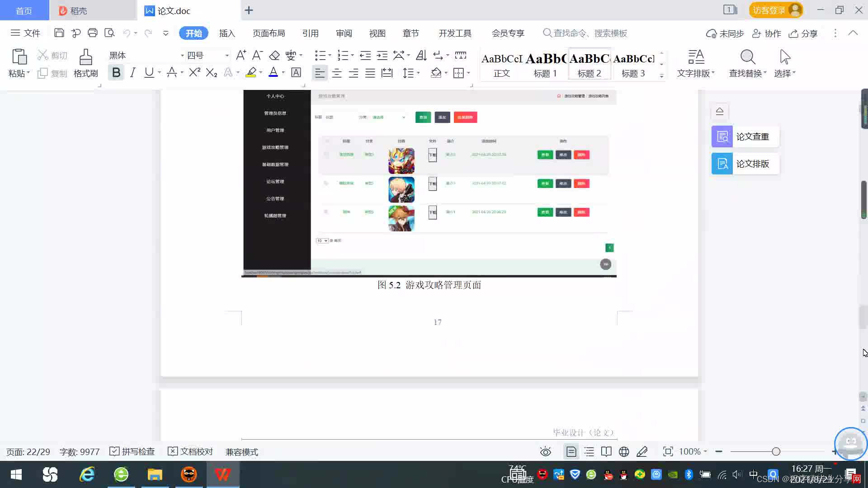Toggle Italic formatting

click(x=132, y=72)
